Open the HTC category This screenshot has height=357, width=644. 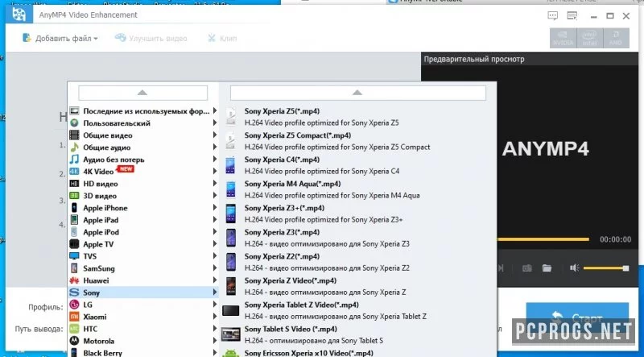(x=143, y=329)
